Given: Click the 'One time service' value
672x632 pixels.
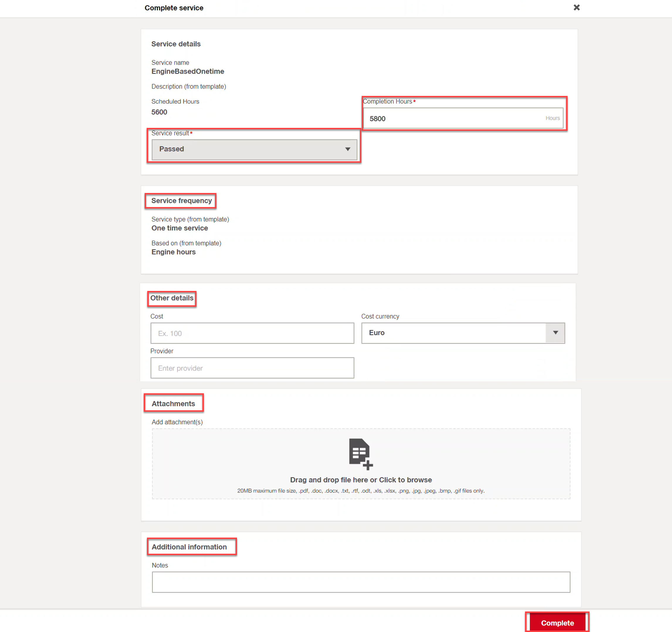Looking at the screenshot, I should [180, 228].
